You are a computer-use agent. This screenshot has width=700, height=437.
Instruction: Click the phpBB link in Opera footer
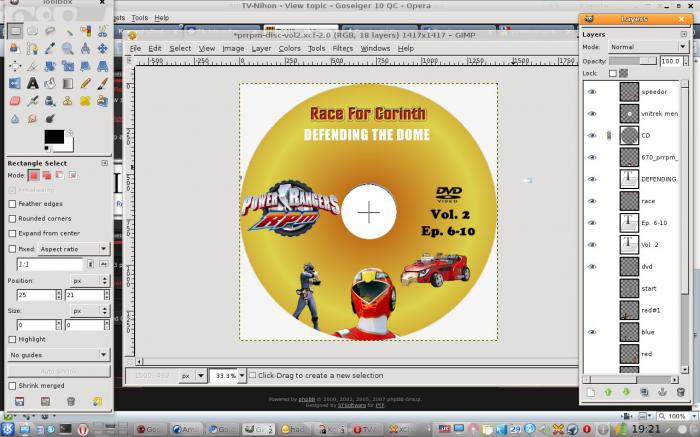pos(307,399)
